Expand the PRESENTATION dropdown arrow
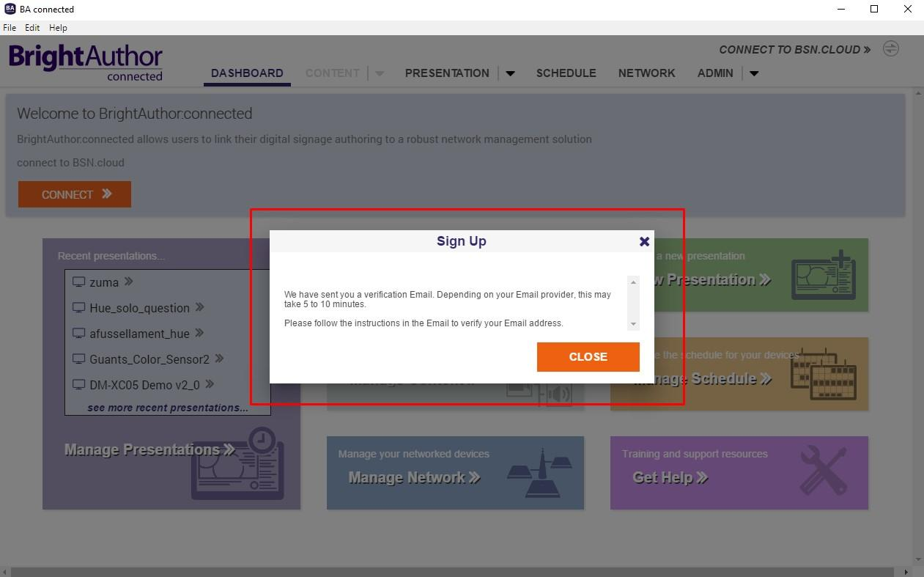The image size is (924, 577). 511,73
